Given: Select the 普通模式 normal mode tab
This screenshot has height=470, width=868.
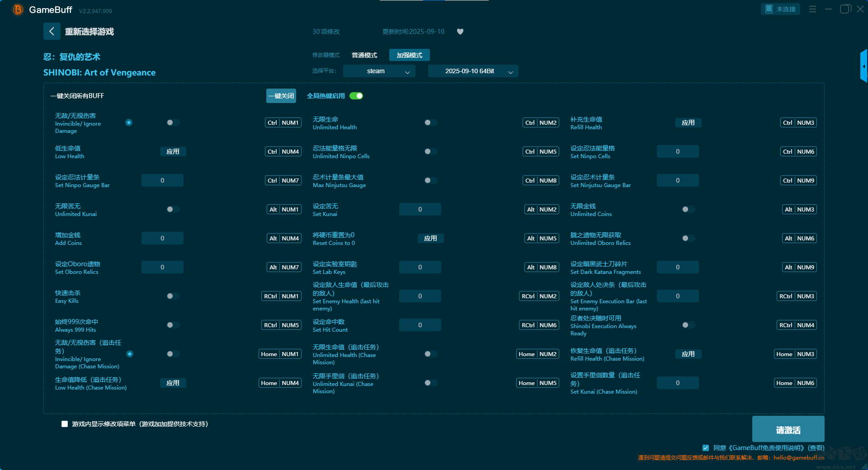Looking at the screenshot, I should (364, 55).
